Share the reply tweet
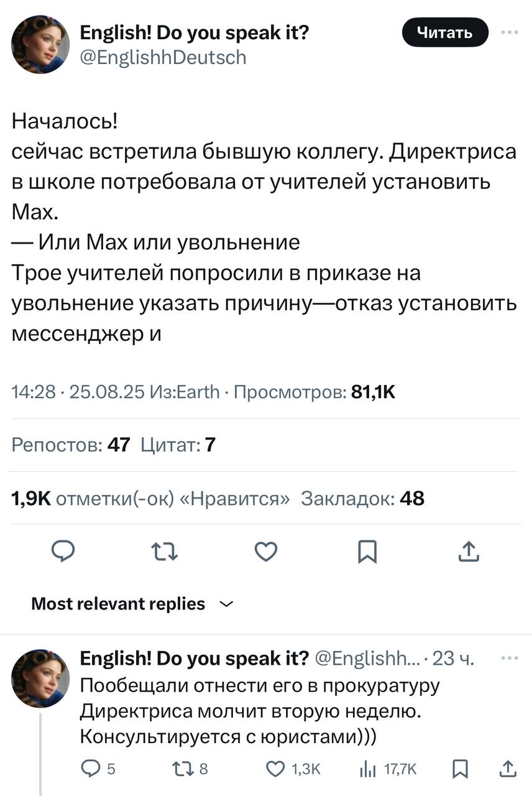The width and height of the screenshot is (532, 796). click(507, 769)
